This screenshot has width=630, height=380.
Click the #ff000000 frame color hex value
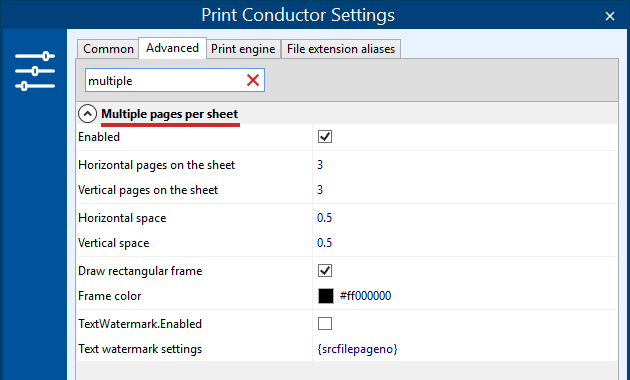point(365,296)
